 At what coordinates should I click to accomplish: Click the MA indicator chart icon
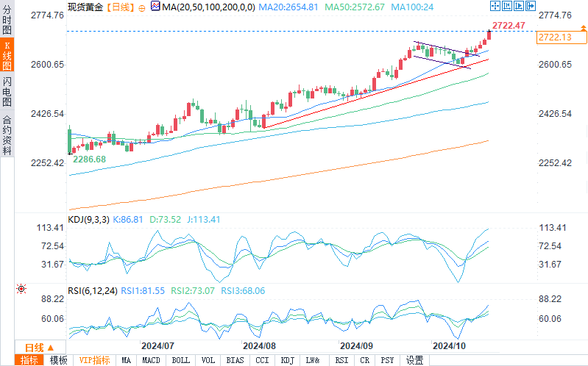[155, 6]
